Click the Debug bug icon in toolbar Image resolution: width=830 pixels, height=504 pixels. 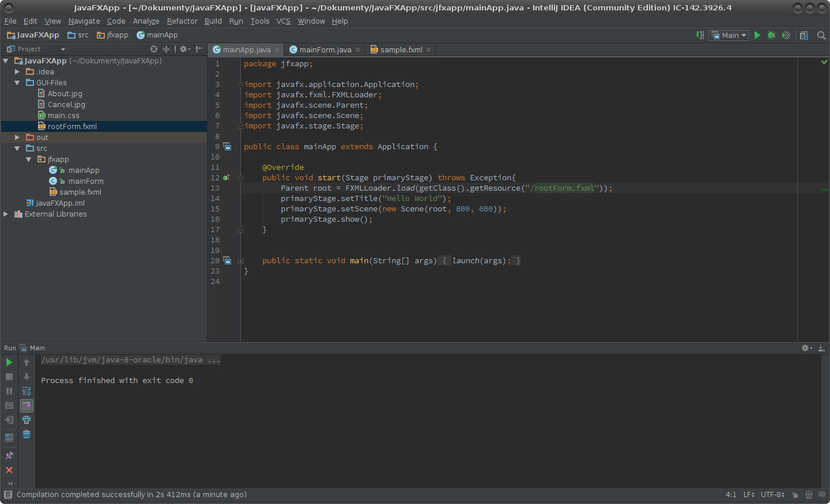771,35
